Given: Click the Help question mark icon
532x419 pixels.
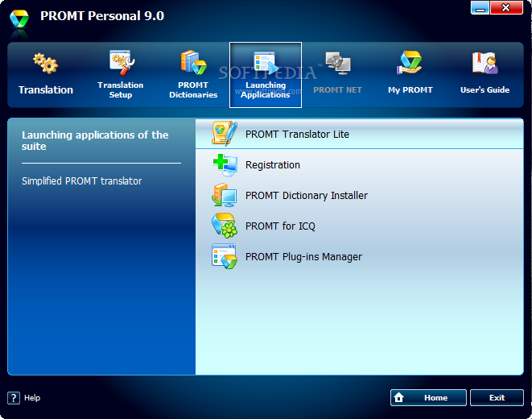Looking at the screenshot, I should (14, 398).
